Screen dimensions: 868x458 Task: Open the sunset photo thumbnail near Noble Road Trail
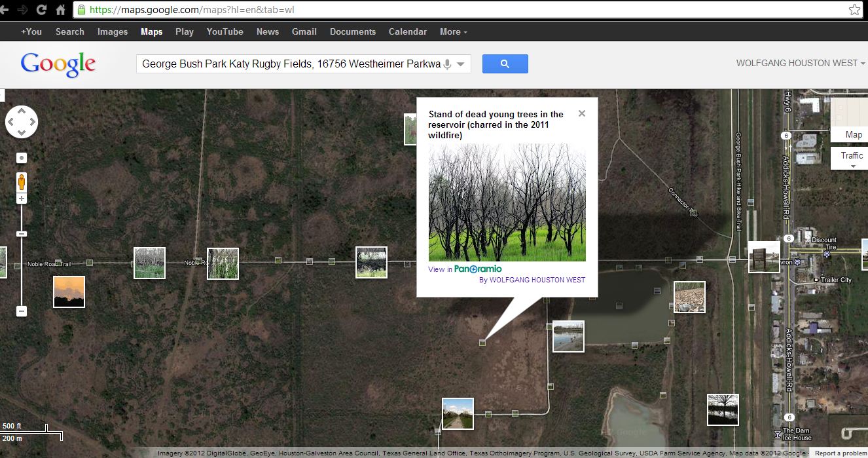pos(69,291)
